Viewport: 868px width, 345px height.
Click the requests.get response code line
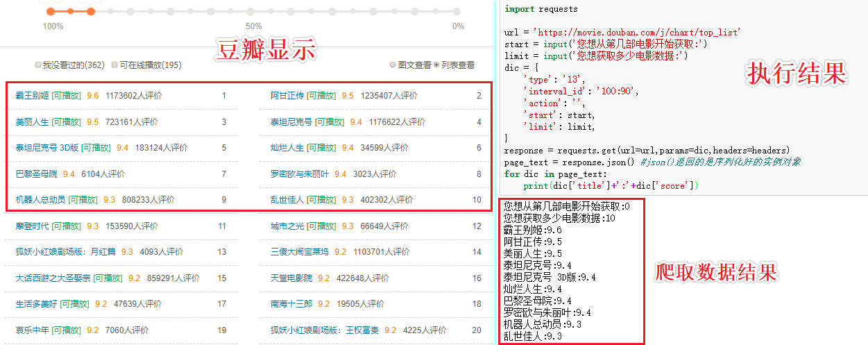(x=647, y=150)
